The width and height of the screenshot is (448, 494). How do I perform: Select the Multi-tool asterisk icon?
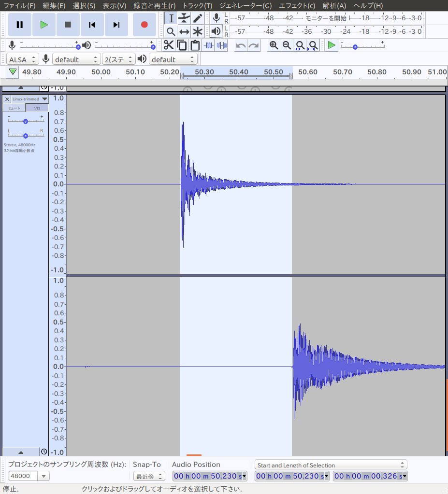[x=198, y=31]
